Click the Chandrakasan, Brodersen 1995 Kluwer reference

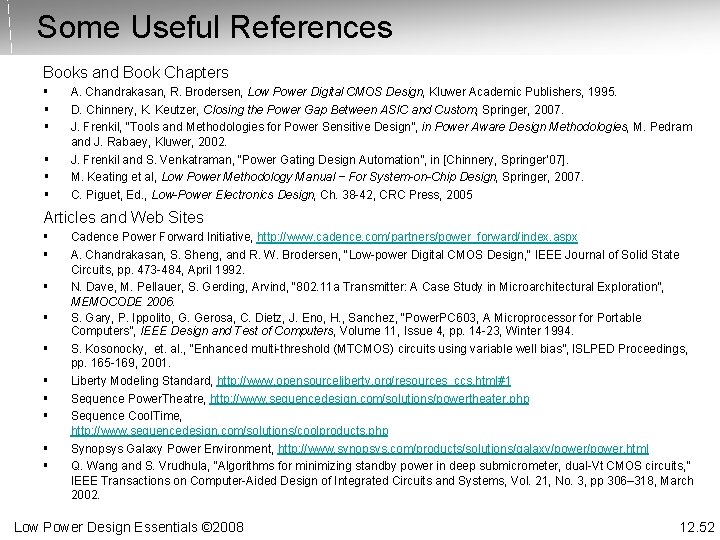(343, 92)
